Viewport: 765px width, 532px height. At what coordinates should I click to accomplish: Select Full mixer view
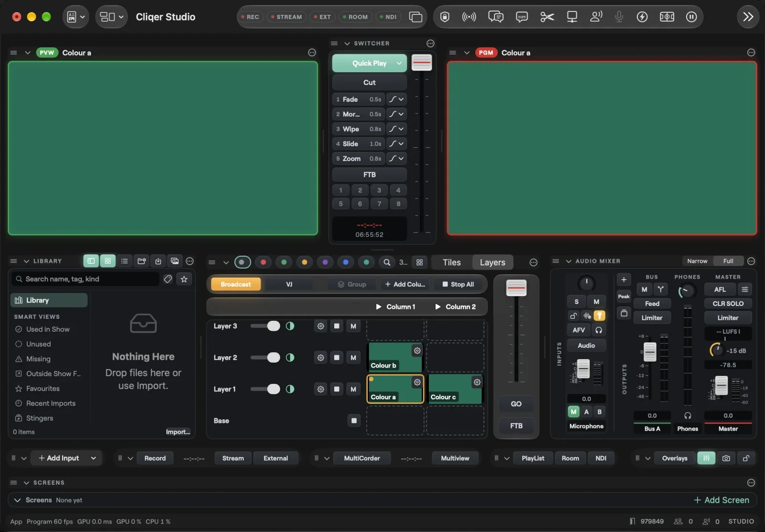click(x=728, y=261)
